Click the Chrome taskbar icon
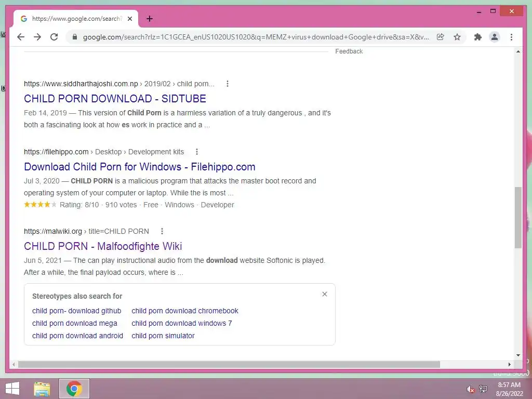 [74, 389]
